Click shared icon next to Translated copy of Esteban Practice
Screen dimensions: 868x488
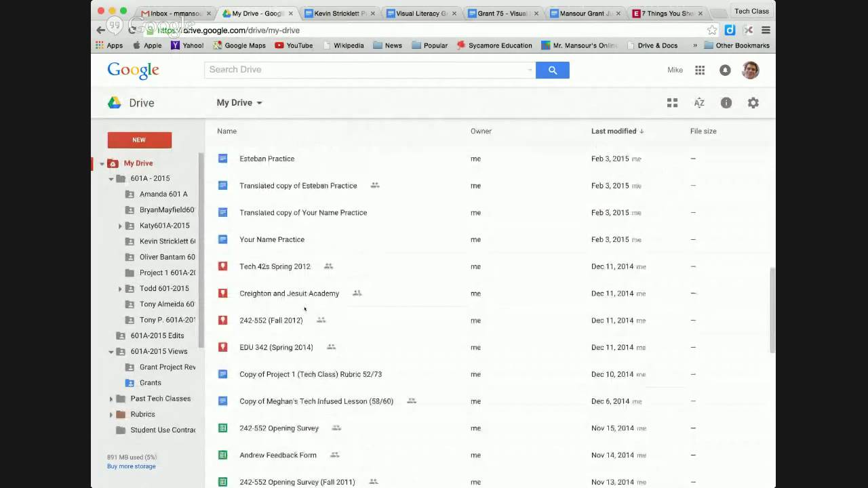375,186
